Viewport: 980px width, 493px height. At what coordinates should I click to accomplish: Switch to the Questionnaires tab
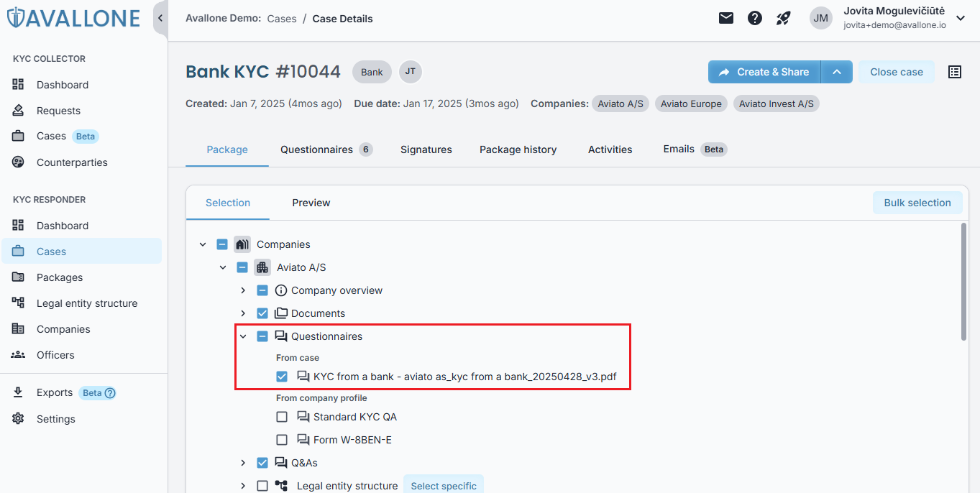pos(326,149)
